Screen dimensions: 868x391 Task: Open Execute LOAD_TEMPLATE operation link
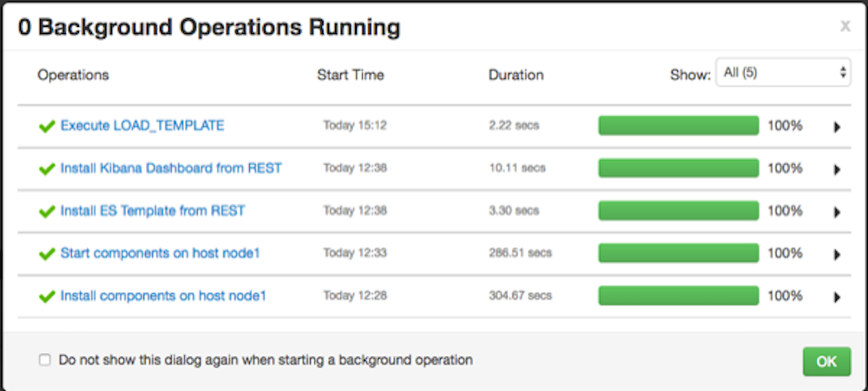142,126
